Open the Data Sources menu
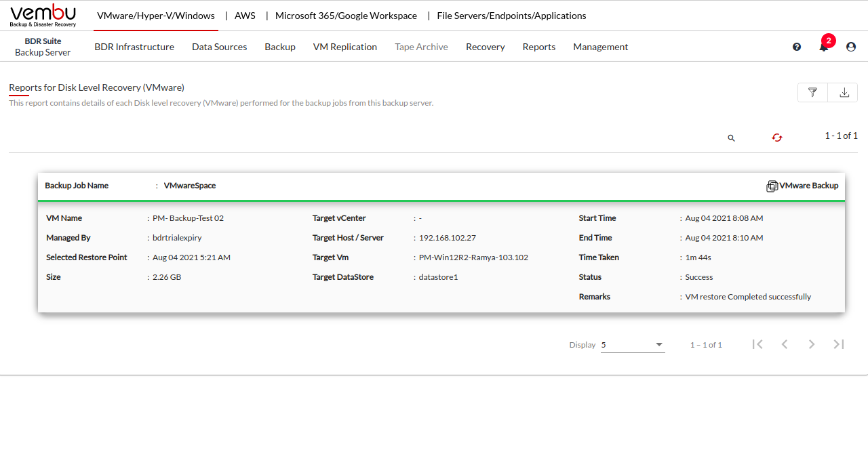 click(219, 47)
